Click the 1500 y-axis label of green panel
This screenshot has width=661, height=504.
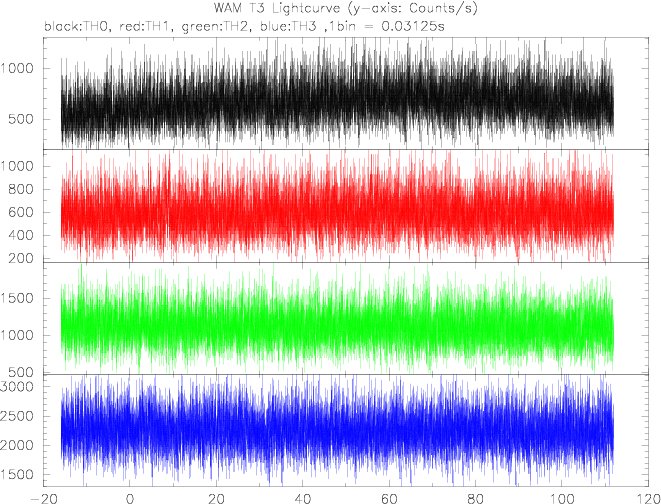[x=16, y=298]
